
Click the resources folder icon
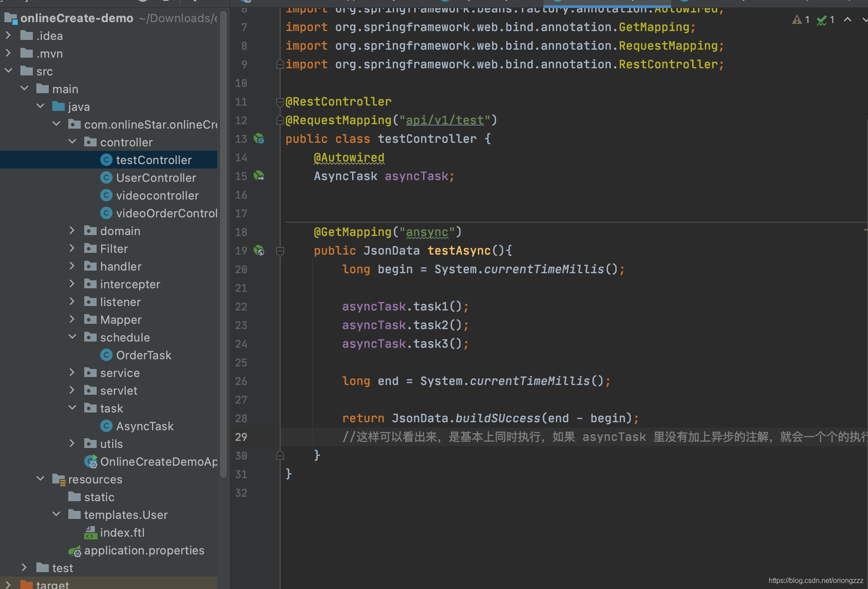point(59,479)
